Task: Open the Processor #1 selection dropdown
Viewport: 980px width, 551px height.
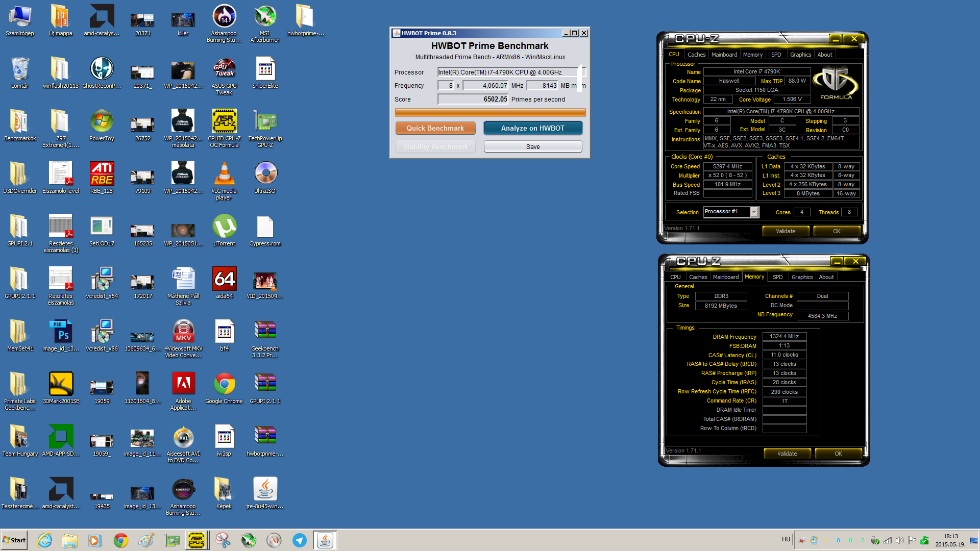Action: point(731,212)
